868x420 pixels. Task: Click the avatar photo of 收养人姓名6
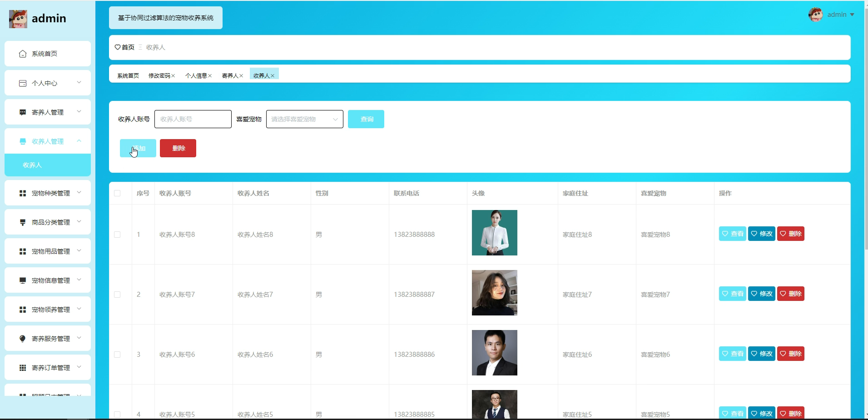(x=495, y=353)
